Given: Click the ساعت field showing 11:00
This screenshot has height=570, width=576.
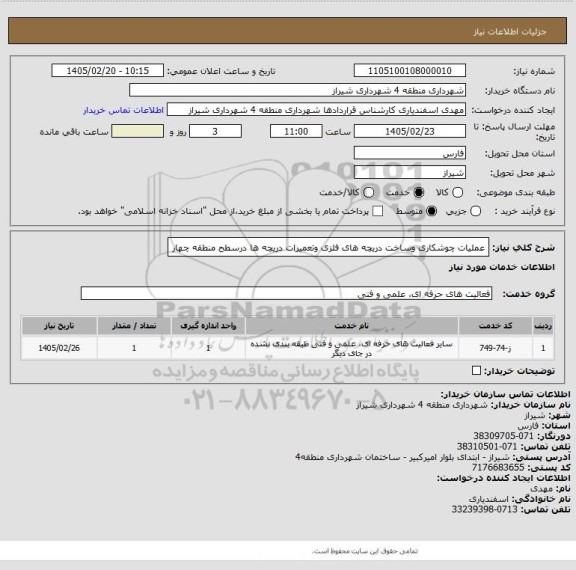Looking at the screenshot, I should click(296, 131).
